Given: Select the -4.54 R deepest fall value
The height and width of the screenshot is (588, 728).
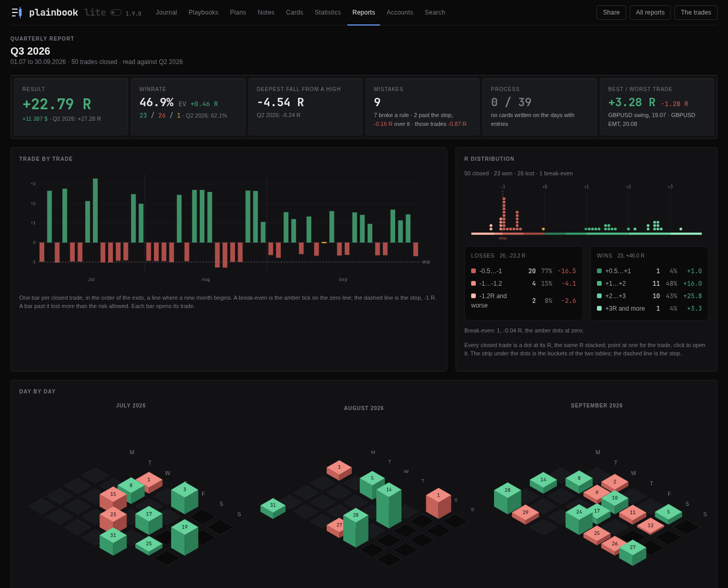Looking at the screenshot, I should (x=280, y=103).
